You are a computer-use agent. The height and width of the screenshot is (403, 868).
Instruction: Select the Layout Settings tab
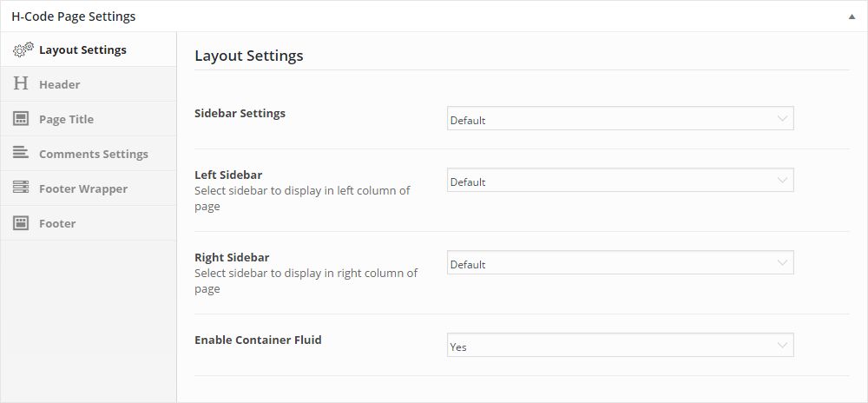click(x=89, y=50)
